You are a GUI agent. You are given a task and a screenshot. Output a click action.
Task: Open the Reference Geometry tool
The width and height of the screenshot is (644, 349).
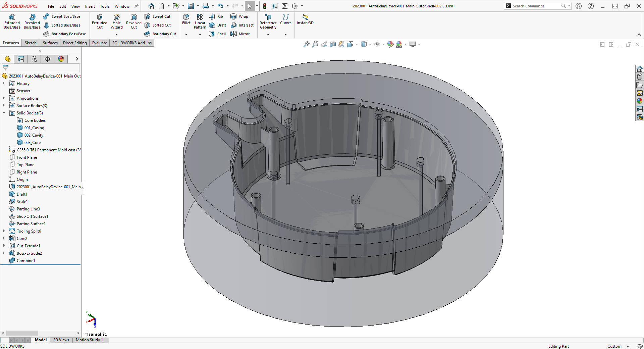point(268,21)
